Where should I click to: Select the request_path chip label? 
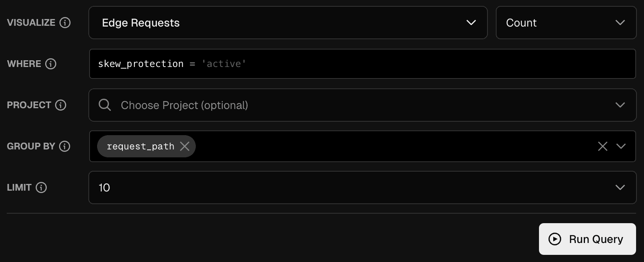[140, 146]
